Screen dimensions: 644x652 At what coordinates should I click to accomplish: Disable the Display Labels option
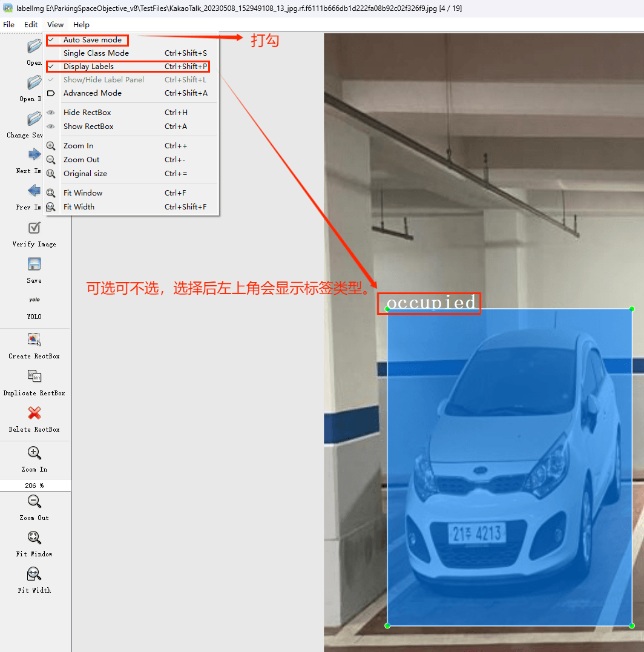pyautogui.click(x=88, y=67)
